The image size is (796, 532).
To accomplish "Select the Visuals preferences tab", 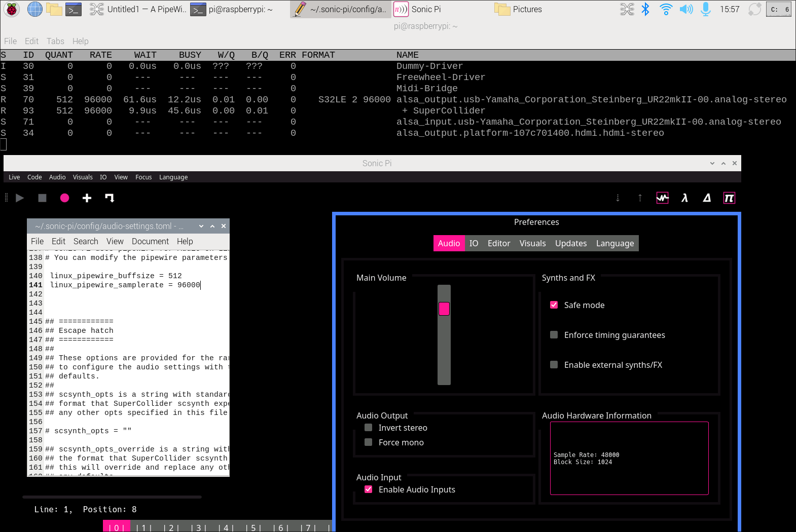I will [532, 243].
